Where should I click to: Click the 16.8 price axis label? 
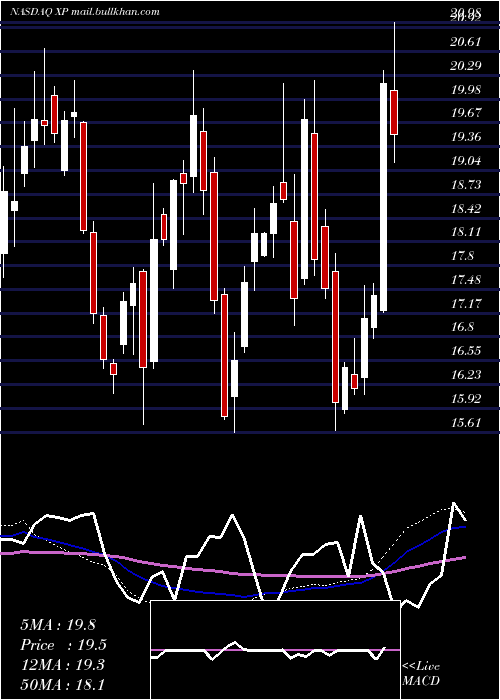coord(462,327)
